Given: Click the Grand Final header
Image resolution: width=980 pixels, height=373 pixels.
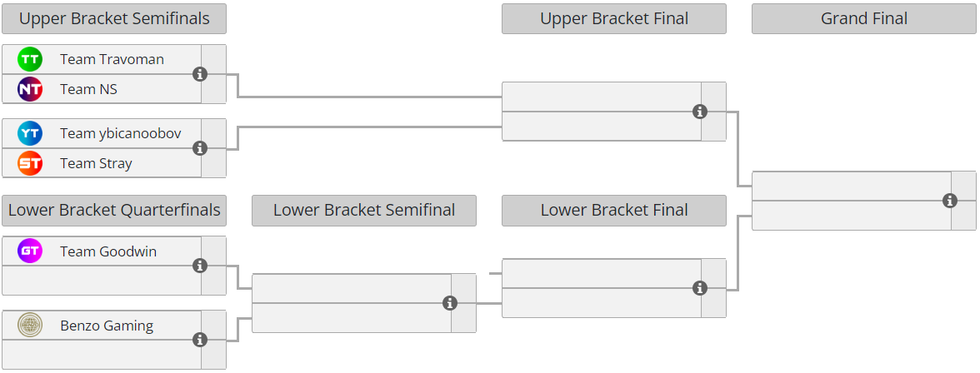Looking at the screenshot, I should [x=863, y=18].
